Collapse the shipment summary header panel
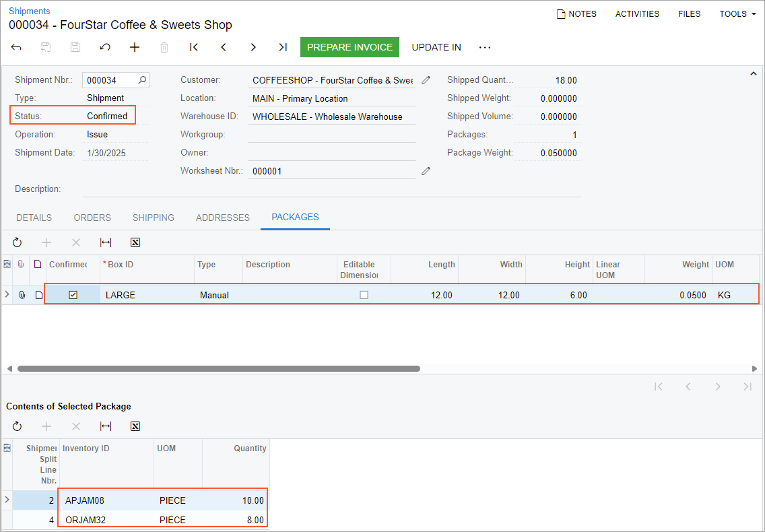Screen dimensions: 765x532 [754, 74]
